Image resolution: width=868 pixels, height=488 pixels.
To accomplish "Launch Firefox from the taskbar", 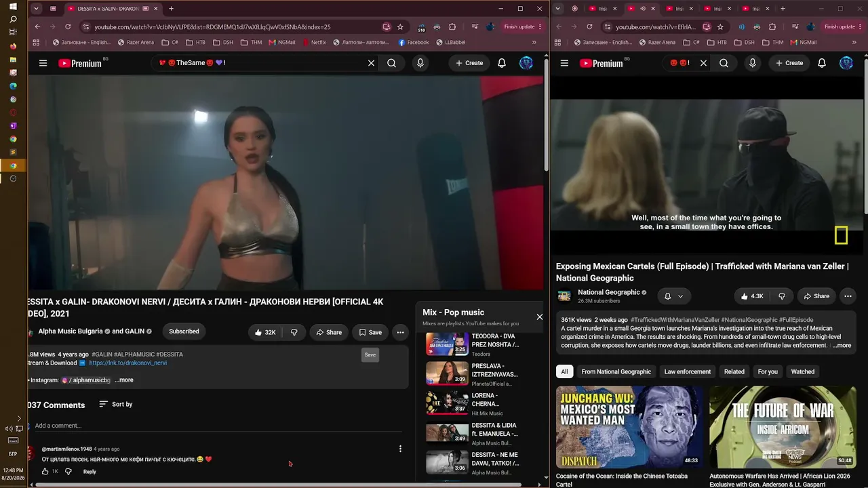I will point(13,47).
